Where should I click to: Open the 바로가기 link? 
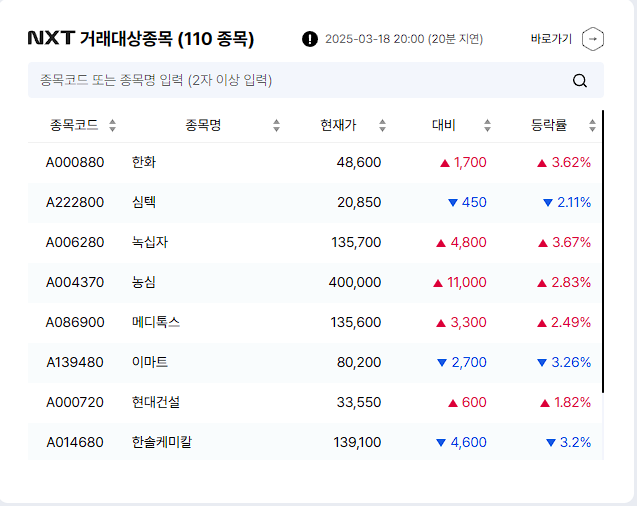[551, 39]
